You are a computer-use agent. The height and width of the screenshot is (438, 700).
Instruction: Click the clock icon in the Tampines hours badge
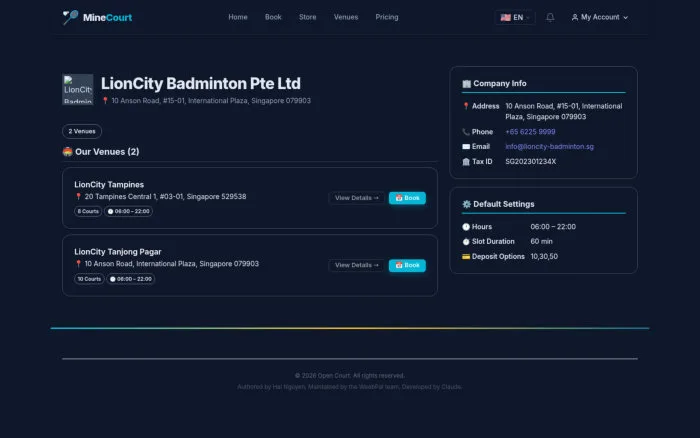[x=110, y=211]
